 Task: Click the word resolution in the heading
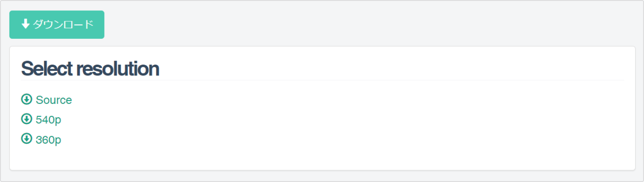pyautogui.click(x=118, y=69)
